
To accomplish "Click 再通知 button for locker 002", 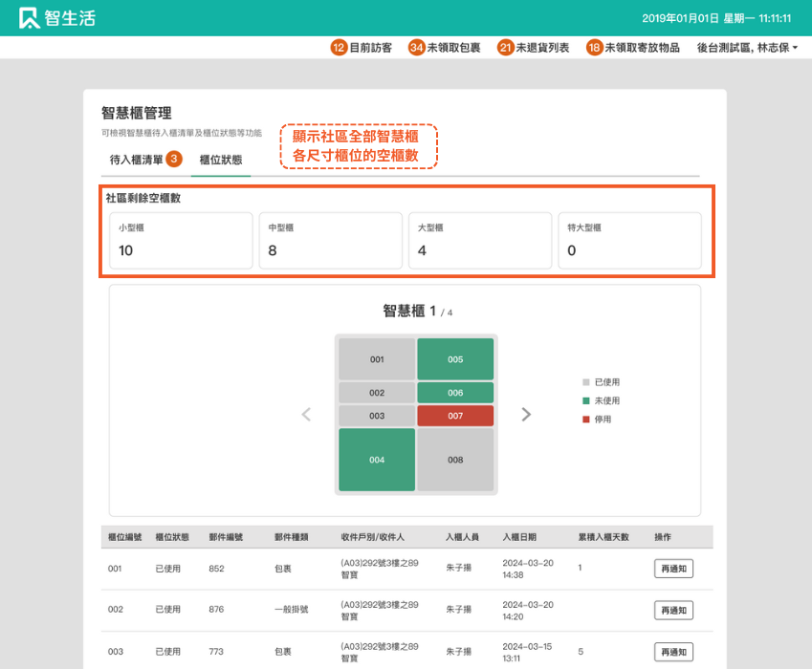I will [673, 611].
